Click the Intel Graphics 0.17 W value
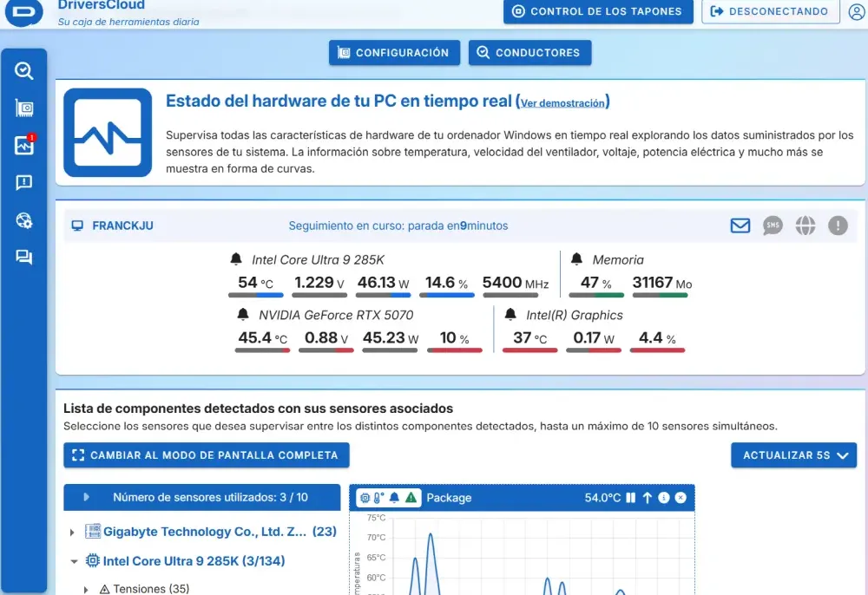 click(594, 338)
